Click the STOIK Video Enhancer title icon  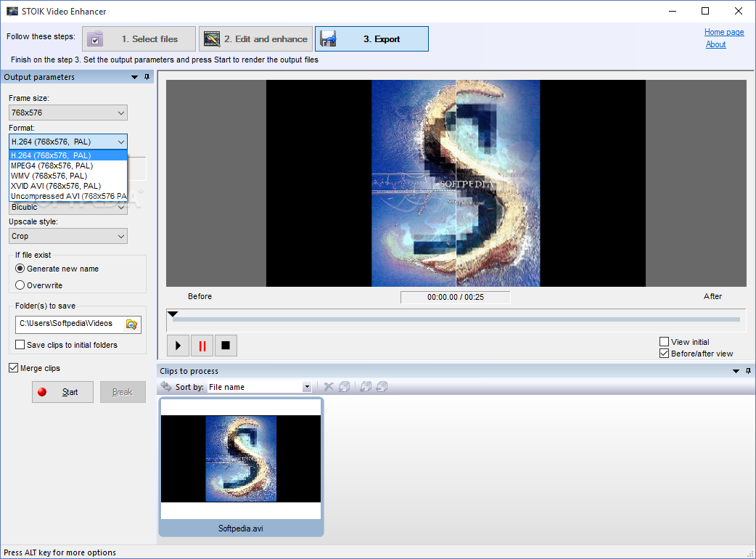12,11
